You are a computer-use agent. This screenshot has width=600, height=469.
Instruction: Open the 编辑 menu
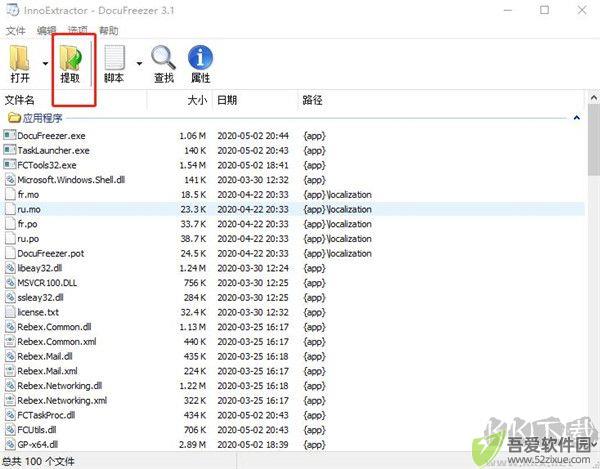[x=47, y=30]
